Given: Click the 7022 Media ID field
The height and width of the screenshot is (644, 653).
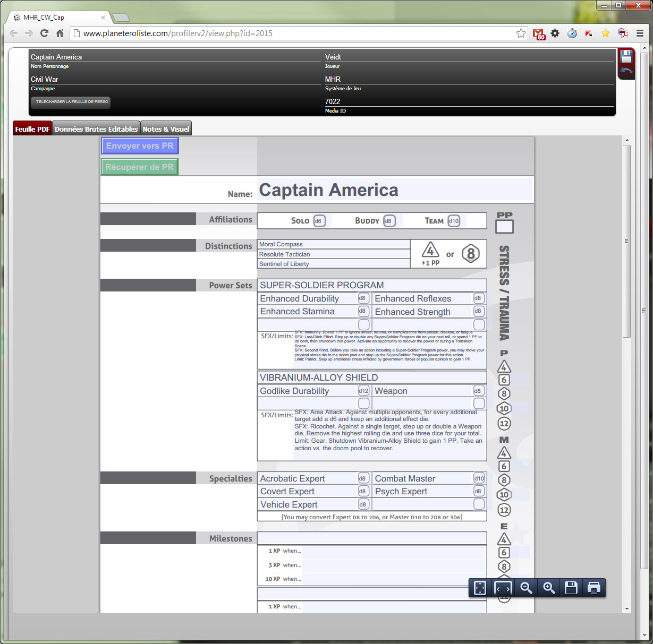Looking at the screenshot, I should 469,102.
